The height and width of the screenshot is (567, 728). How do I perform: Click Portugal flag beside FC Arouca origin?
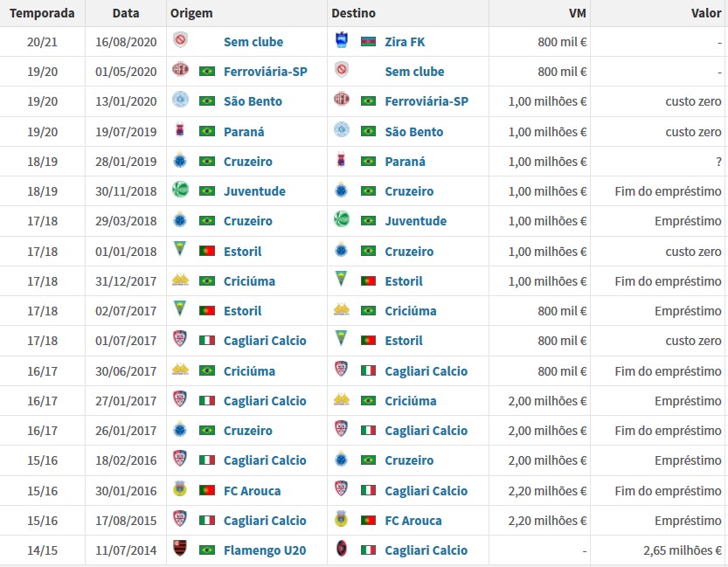pyautogui.click(x=207, y=490)
